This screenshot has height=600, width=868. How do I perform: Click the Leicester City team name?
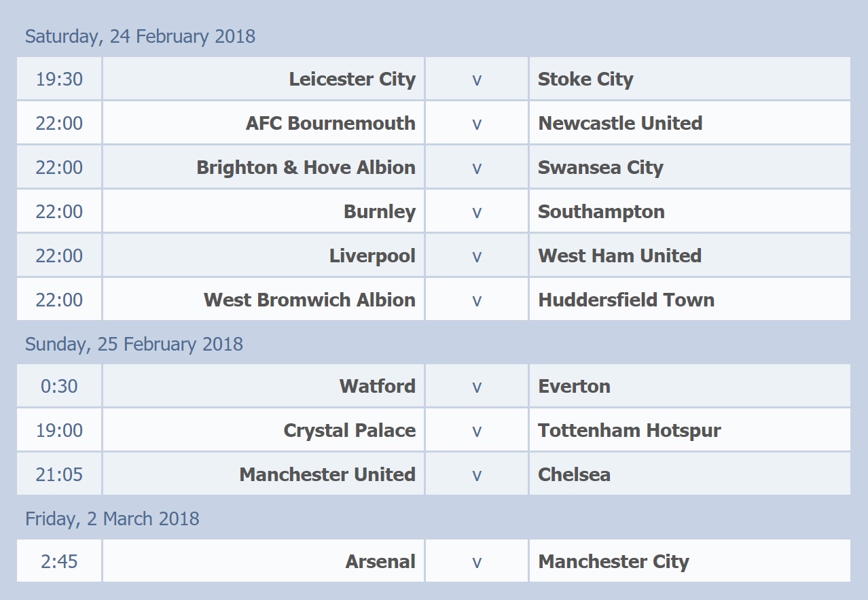tap(352, 79)
